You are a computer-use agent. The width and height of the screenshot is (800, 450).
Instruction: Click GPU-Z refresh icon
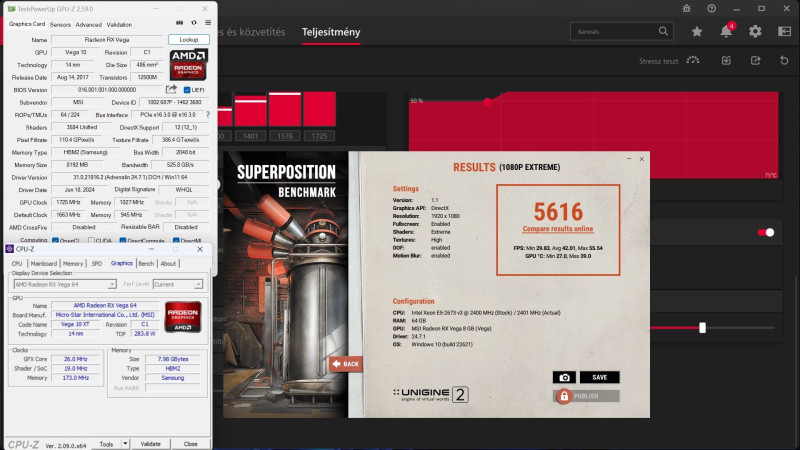194,23
